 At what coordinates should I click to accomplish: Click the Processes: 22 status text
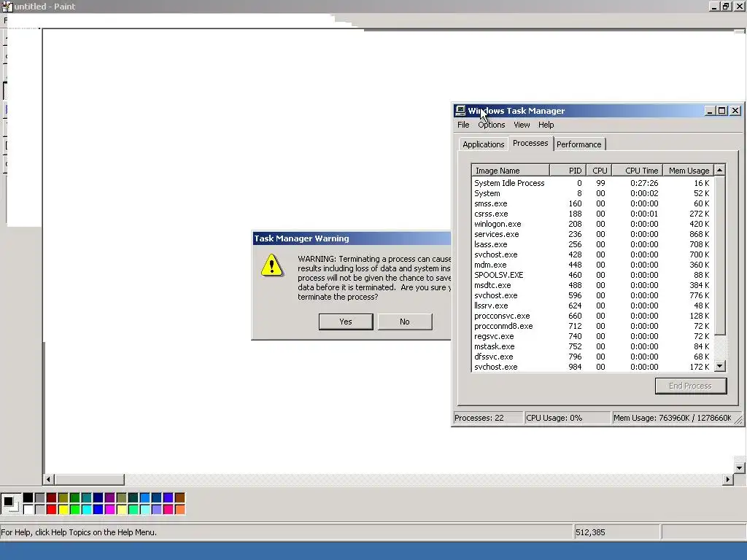(x=479, y=418)
